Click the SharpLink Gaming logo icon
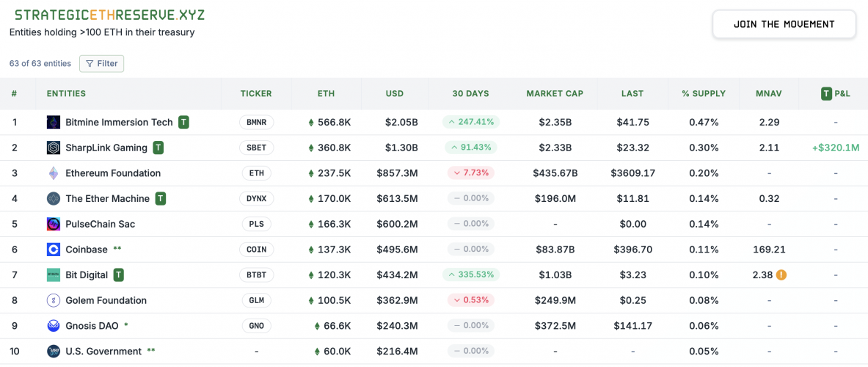This screenshot has height=367, width=868. tap(54, 148)
